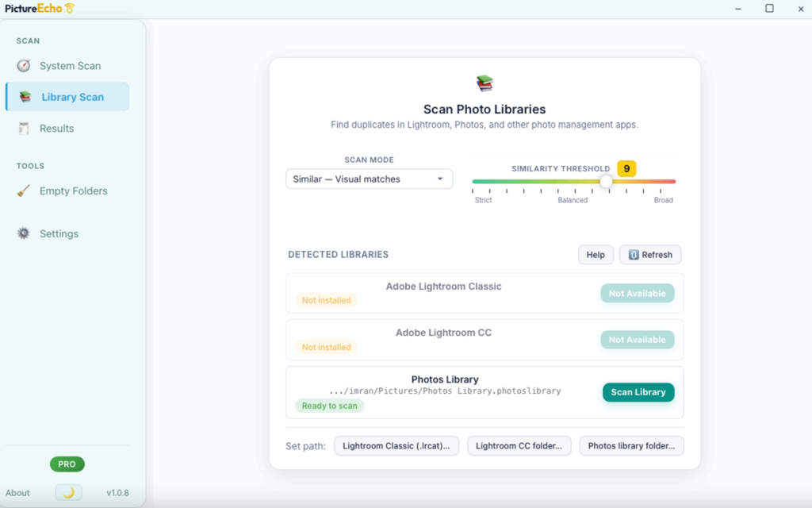Set path for Lightroom Classic (.lrcat)
Image resolution: width=812 pixels, height=508 pixels.
396,446
